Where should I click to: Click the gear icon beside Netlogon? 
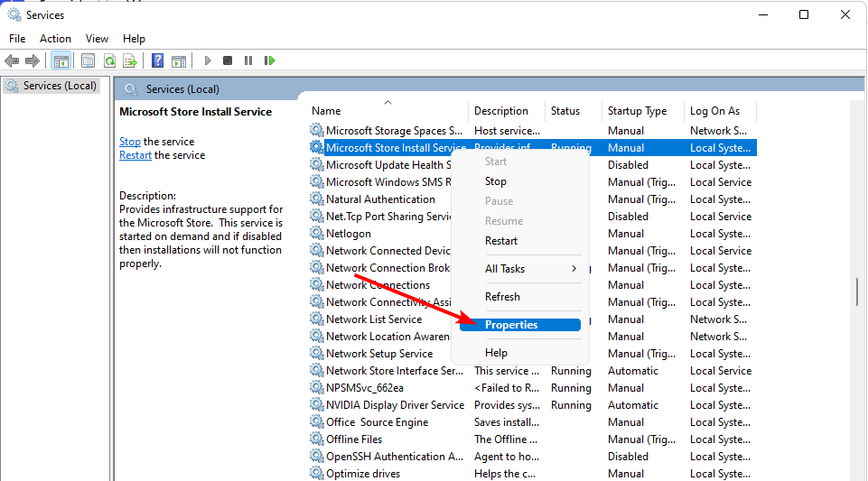(x=317, y=234)
